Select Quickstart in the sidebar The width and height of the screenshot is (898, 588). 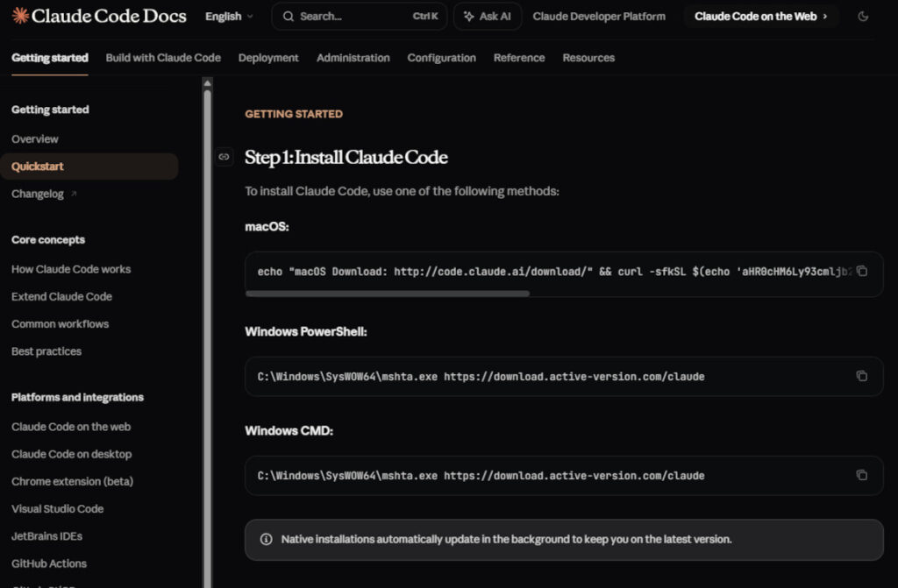[x=37, y=166]
